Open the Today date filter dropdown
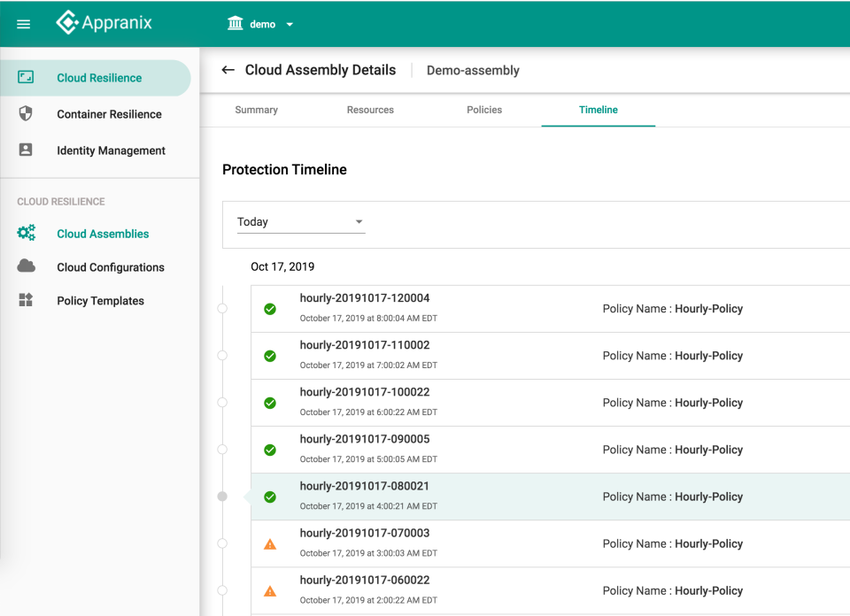 coord(301,222)
